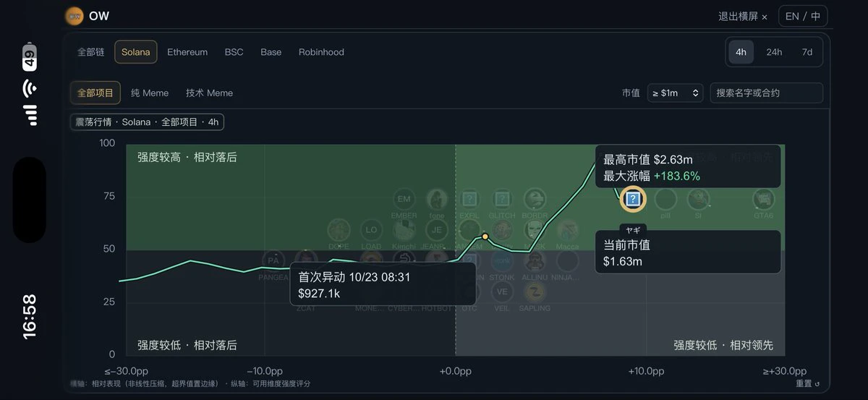This screenshot has height=400, width=868.
Task: Click the LOAD token bubble
Action: pos(371,230)
